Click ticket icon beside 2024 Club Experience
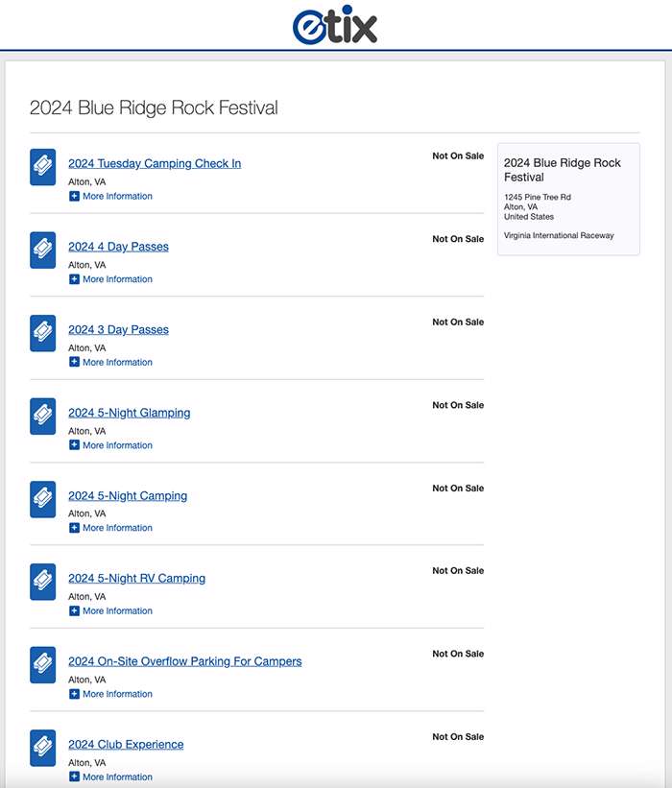Image resolution: width=672 pixels, height=788 pixels. (x=43, y=749)
